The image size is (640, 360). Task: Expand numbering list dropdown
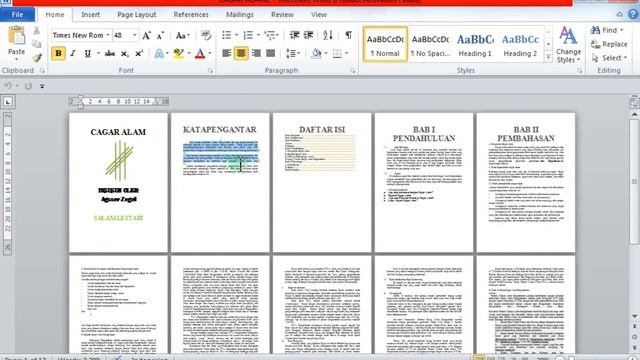(258, 35)
